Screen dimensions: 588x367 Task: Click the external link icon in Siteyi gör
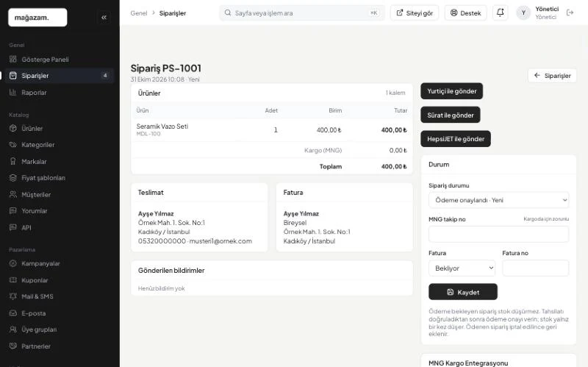pyautogui.click(x=400, y=13)
